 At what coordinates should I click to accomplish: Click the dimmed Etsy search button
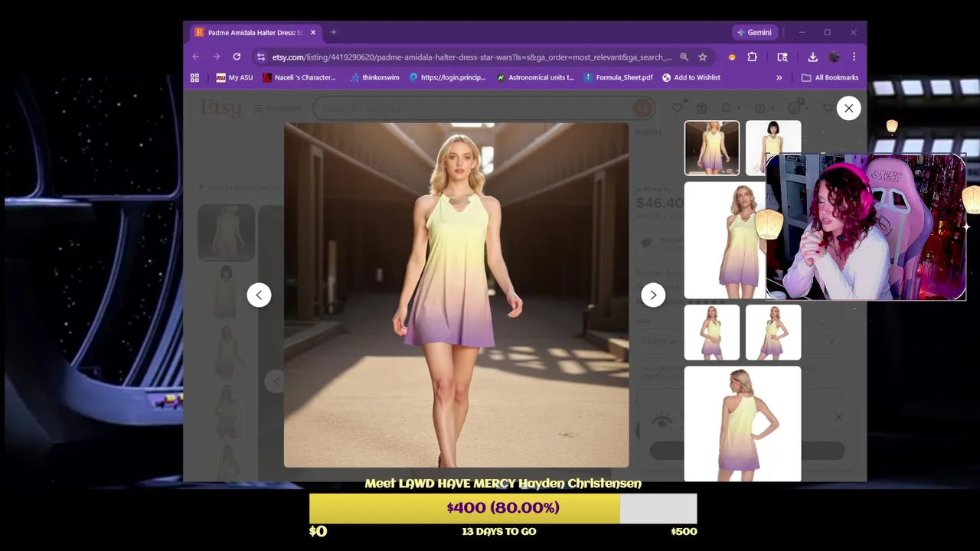point(643,108)
